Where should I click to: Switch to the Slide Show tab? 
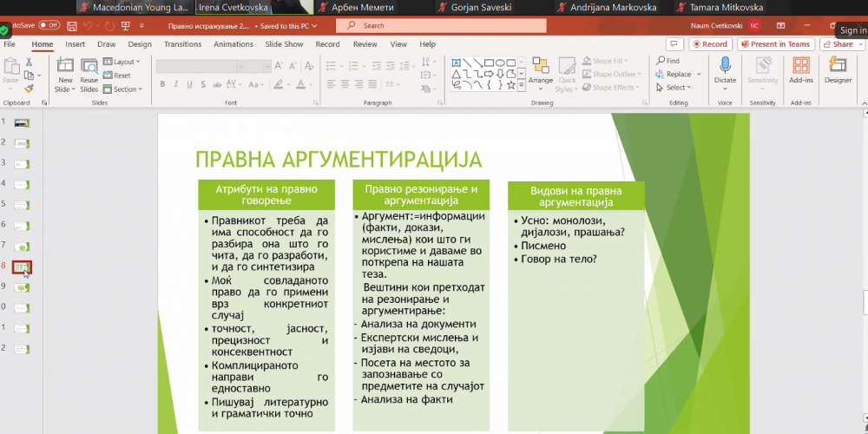284,44
